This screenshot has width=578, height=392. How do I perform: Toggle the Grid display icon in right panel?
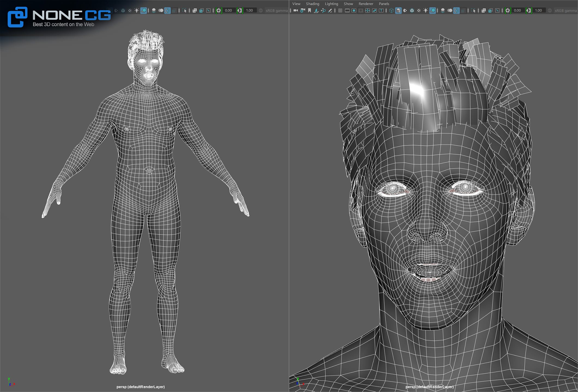click(340, 10)
